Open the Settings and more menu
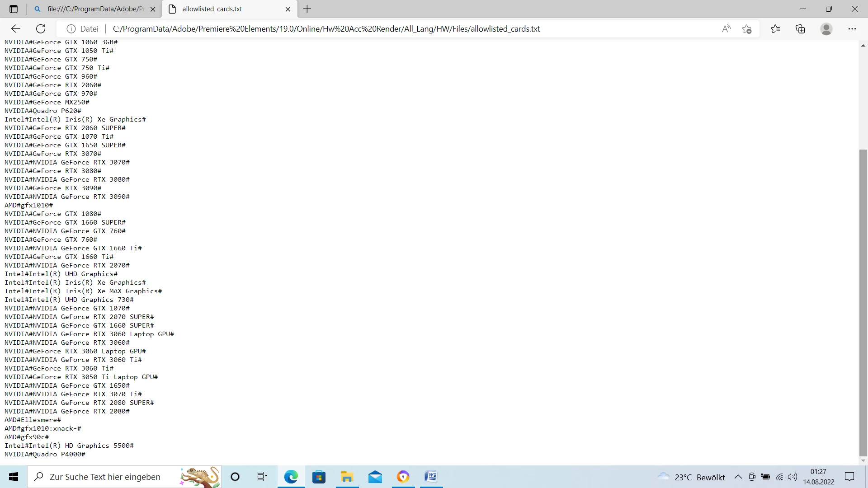868x488 pixels. (852, 29)
